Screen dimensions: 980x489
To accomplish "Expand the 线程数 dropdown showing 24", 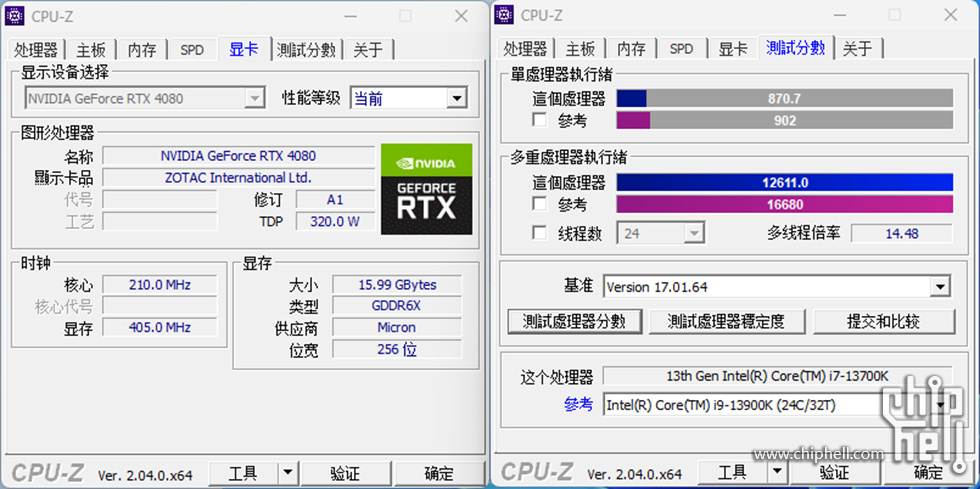I will click(x=661, y=233).
